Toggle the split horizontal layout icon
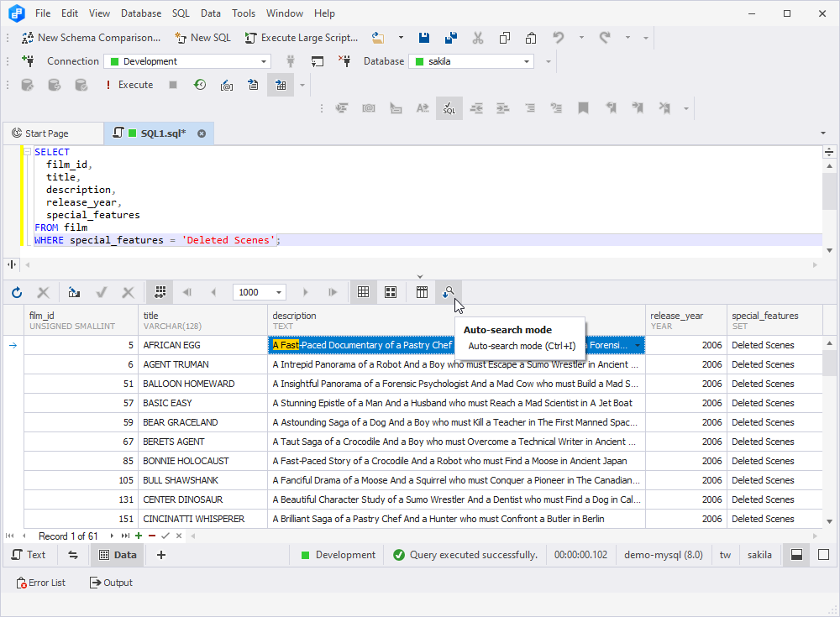 [796, 556]
